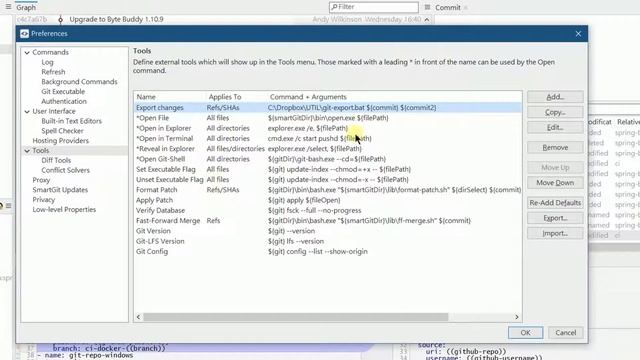Click the Move Down button
640x360 pixels.
(555, 182)
